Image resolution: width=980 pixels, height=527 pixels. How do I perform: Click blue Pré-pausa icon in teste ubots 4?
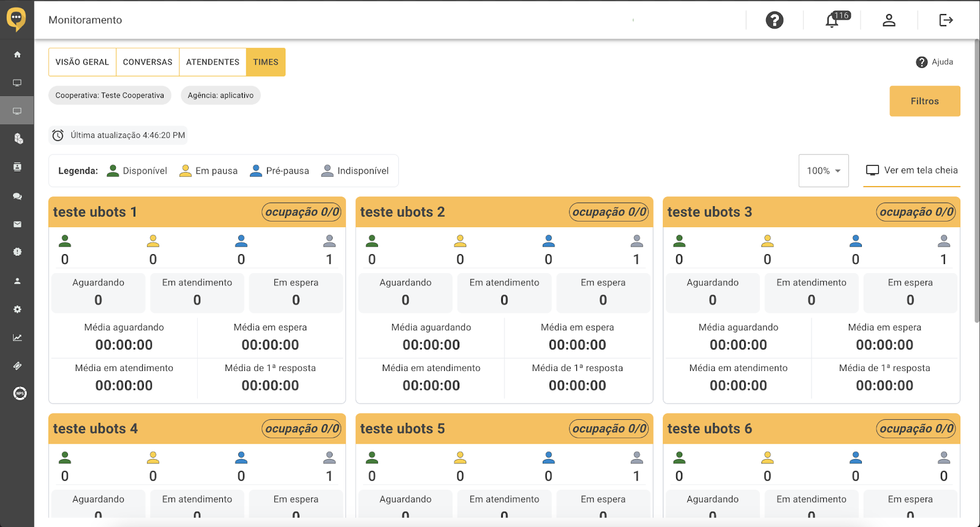point(241,458)
